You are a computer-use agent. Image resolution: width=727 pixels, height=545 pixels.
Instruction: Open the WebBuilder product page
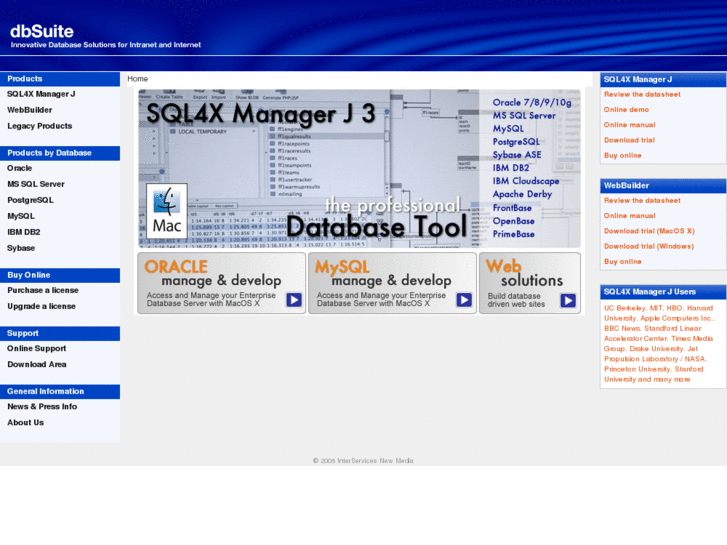click(30, 110)
